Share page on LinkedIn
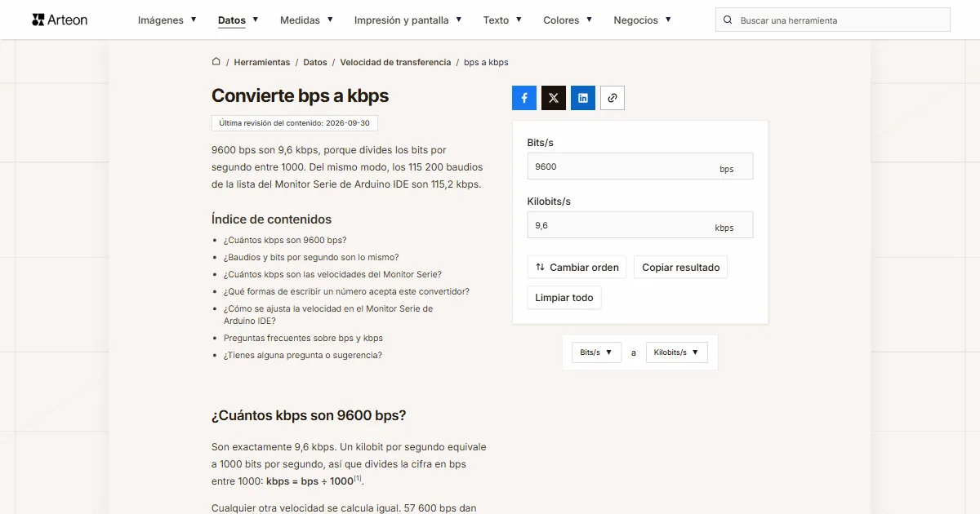 tap(583, 98)
